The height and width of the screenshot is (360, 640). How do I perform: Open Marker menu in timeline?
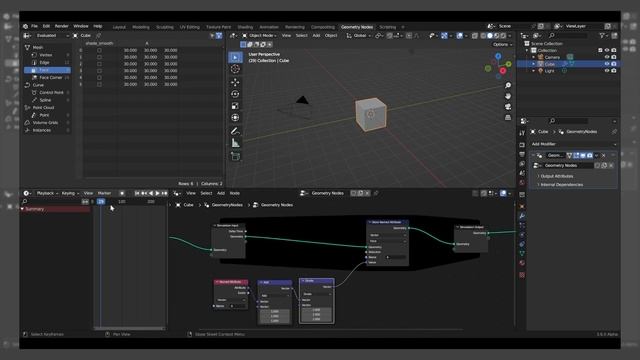(x=104, y=193)
